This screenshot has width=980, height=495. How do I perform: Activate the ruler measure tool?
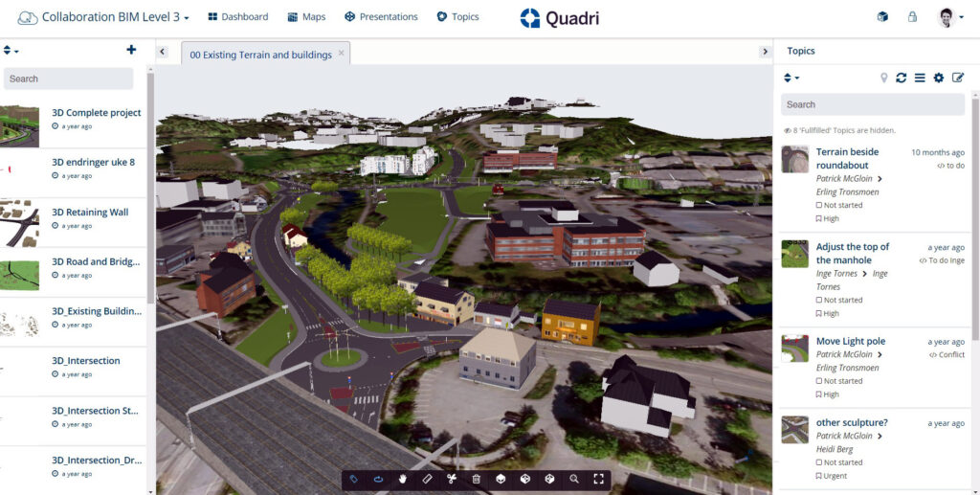(428, 480)
